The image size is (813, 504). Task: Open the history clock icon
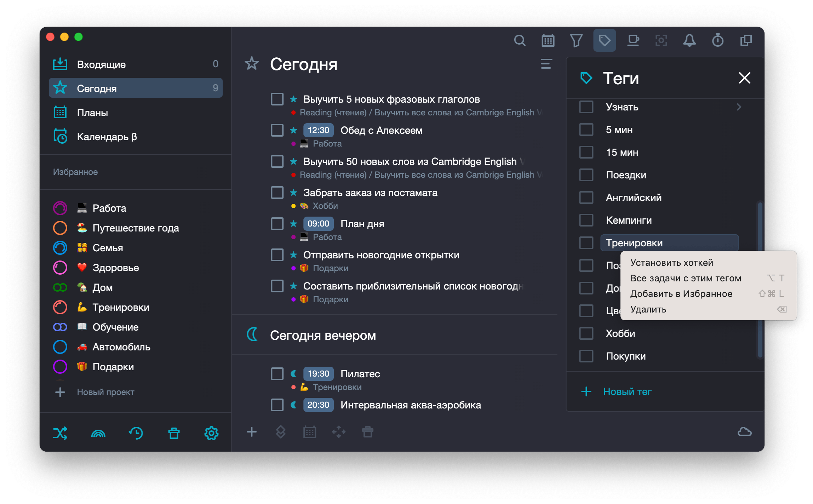point(136,433)
